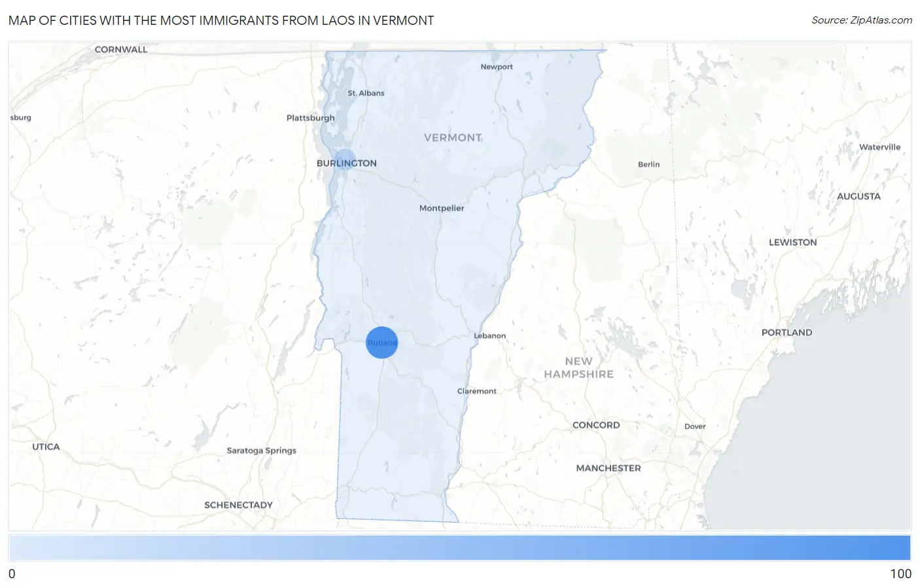Click the PORTLAND city label
This screenshot has width=920, height=588.
[787, 332]
